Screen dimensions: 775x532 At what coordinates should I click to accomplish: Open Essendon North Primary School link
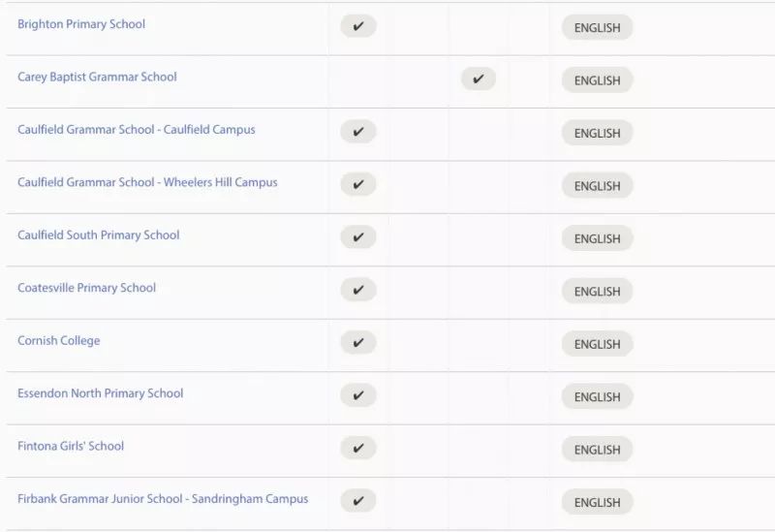pyautogui.click(x=101, y=393)
